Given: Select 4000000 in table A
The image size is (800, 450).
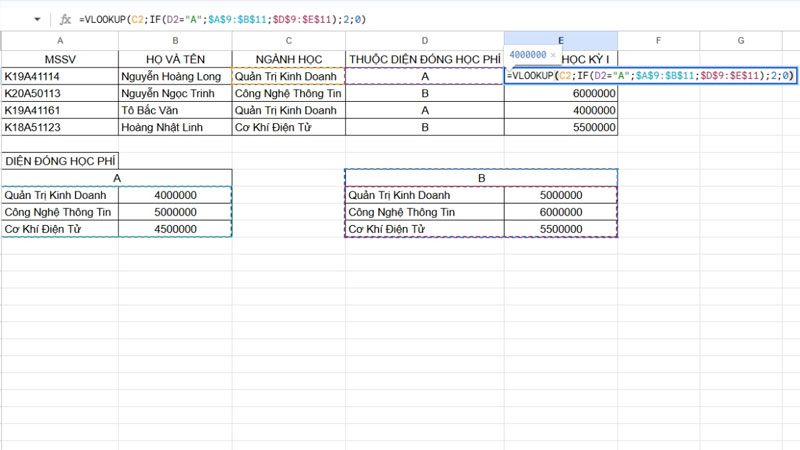Looking at the screenshot, I should click(x=175, y=195).
